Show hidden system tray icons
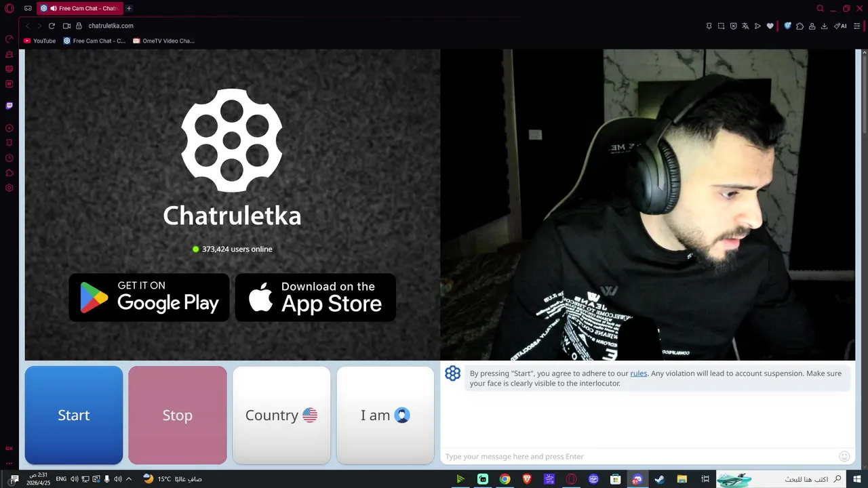 pos(129,479)
